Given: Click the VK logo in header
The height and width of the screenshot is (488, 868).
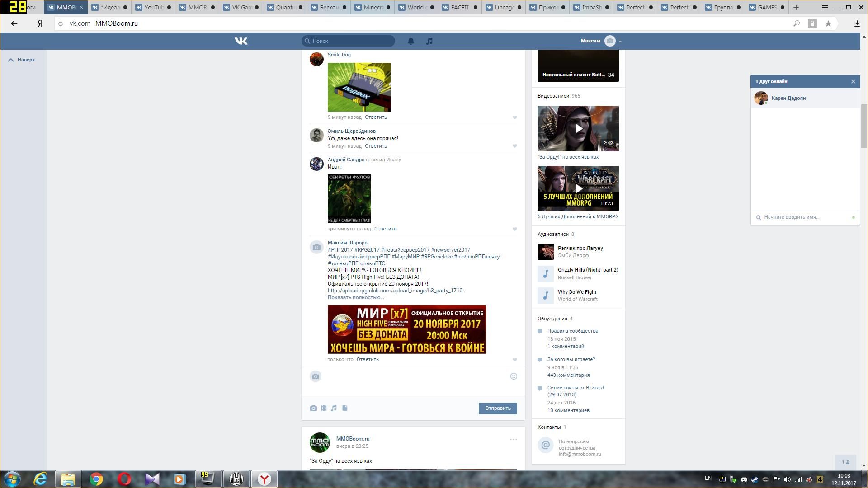Looking at the screenshot, I should coord(241,41).
